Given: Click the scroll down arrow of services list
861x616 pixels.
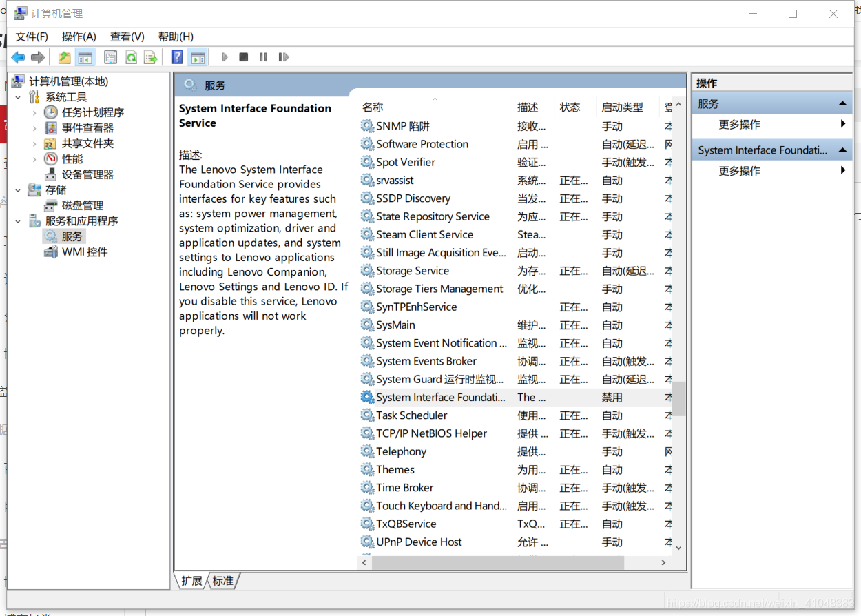Looking at the screenshot, I should 679,548.
